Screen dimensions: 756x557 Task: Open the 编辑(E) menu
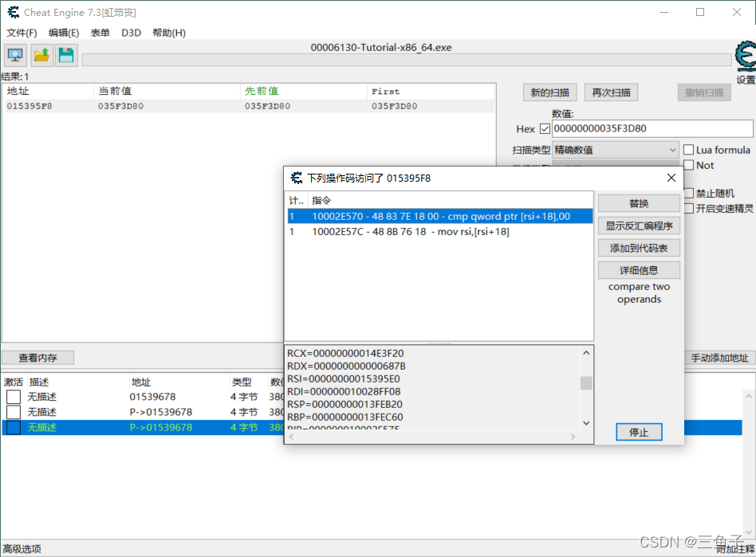[64, 33]
